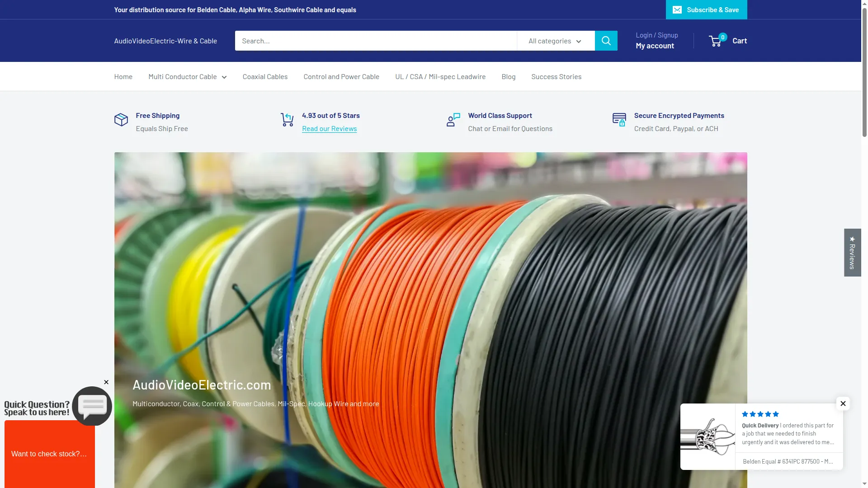Click the Secure Encrypted Payments heading

tap(679, 116)
